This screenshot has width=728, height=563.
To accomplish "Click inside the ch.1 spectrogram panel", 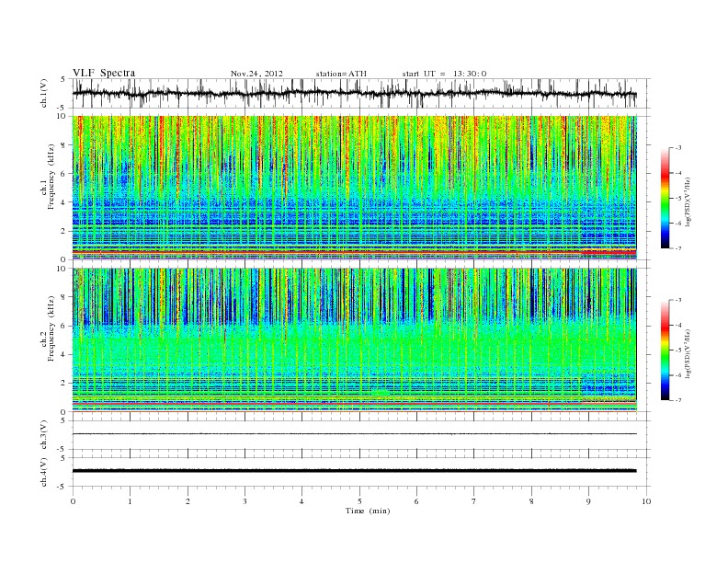I will [x=354, y=188].
